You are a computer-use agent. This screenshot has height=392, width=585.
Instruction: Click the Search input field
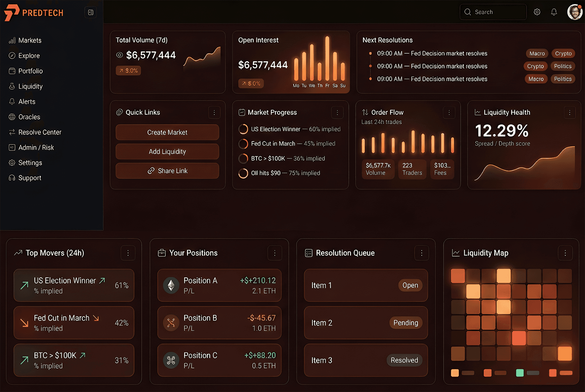pos(493,12)
